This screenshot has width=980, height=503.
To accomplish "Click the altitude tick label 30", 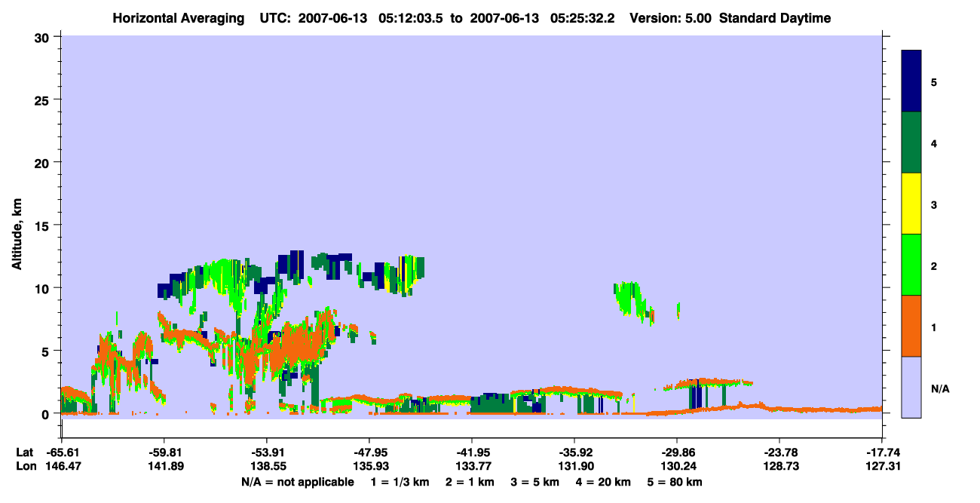I will point(44,37).
